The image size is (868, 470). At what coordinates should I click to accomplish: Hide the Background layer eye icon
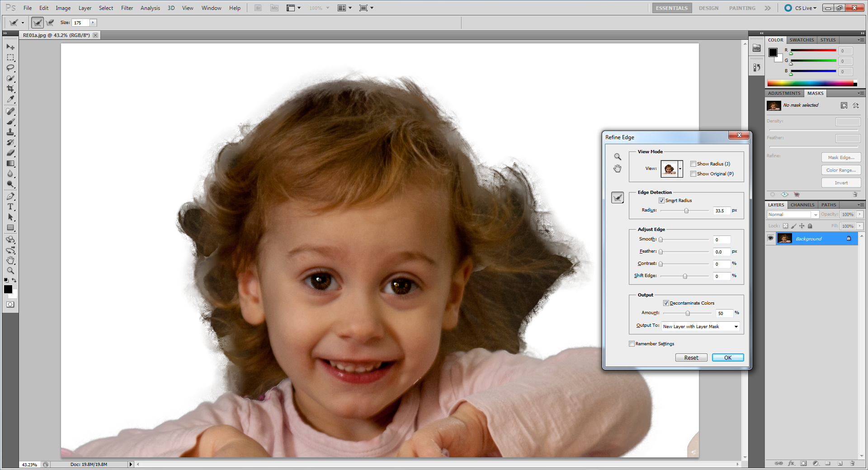(770, 238)
